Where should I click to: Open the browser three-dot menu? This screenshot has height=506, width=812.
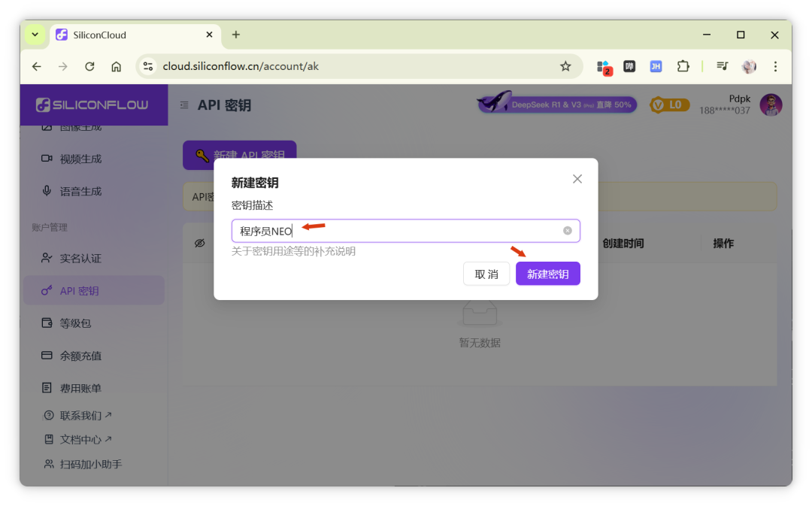pos(775,66)
